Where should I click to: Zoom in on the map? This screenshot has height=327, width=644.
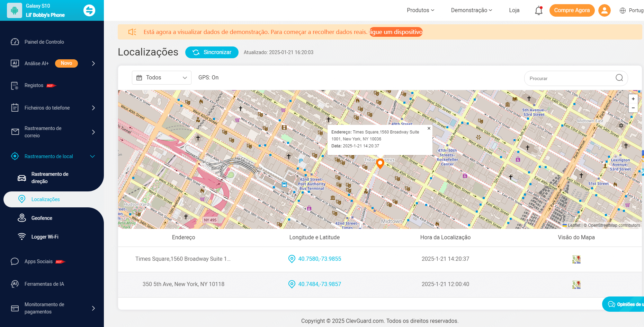click(x=633, y=99)
